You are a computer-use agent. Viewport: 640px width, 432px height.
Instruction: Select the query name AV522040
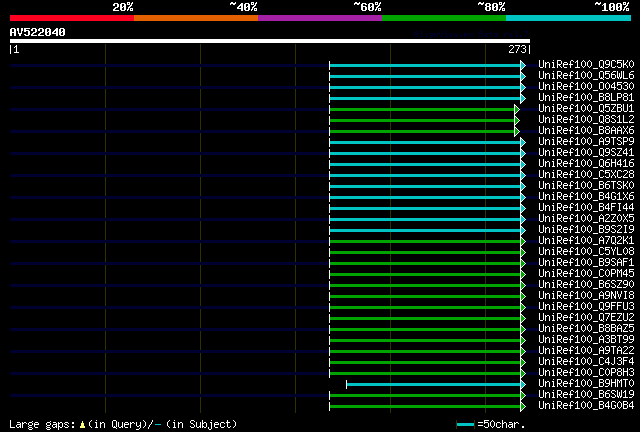(x=38, y=32)
